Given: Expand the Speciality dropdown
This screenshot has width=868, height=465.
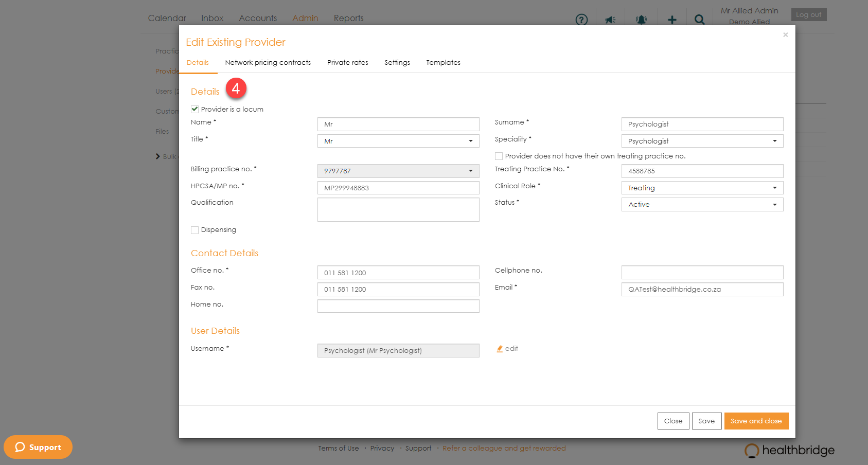Looking at the screenshot, I should pyautogui.click(x=702, y=141).
